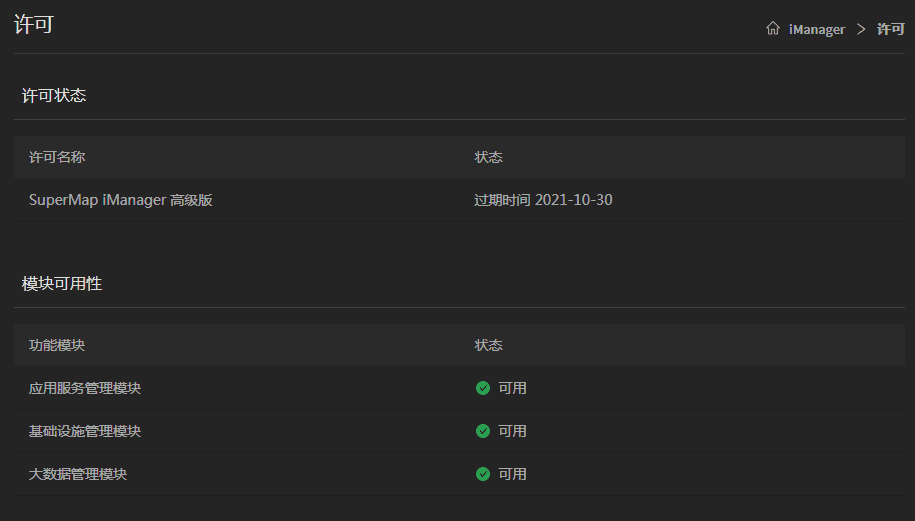Click the breadcrumb chevron separator
Viewport: 915px width, 521px height.
pos(861,29)
